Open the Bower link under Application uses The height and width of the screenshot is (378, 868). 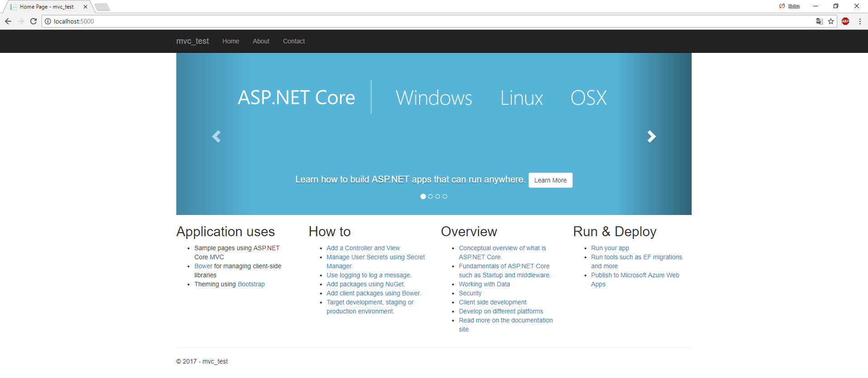tap(203, 266)
